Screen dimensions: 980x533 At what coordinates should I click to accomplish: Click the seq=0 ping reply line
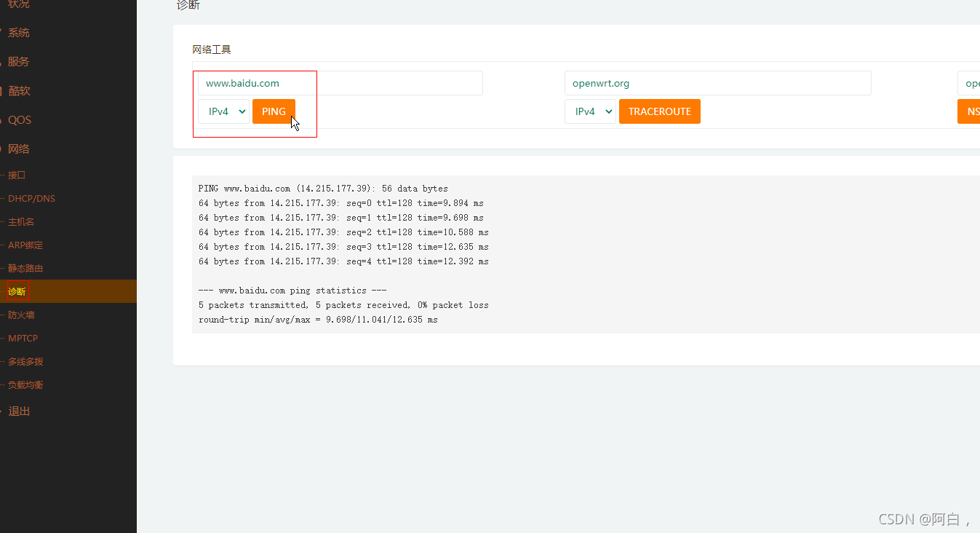click(340, 203)
